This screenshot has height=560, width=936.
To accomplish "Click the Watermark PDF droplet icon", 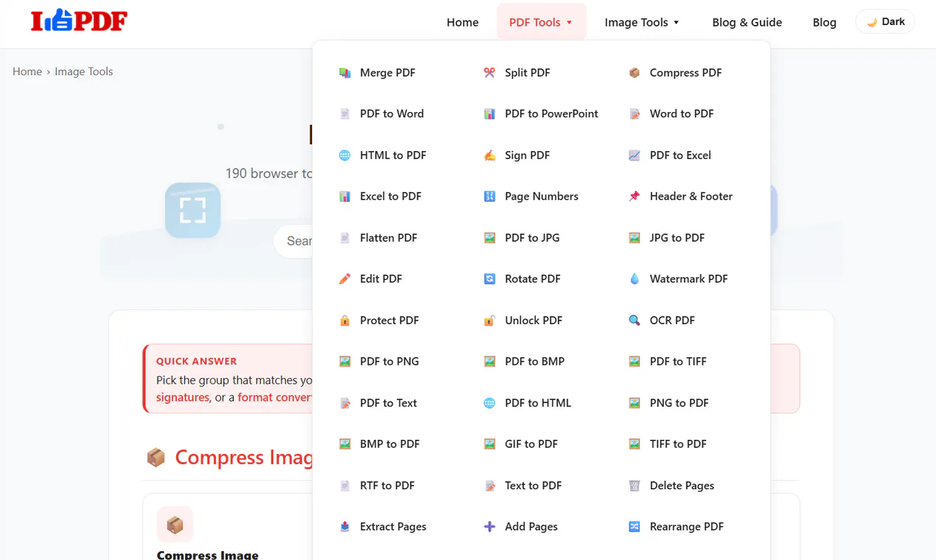I will (x=635, y=279).
